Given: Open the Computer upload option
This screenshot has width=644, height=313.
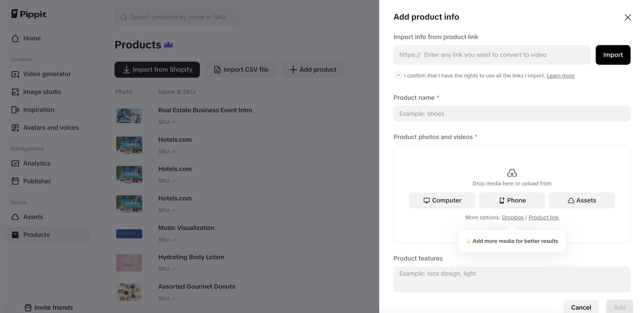Looking at the screenshot, I should pyautogui.click(x=442, y=200).
